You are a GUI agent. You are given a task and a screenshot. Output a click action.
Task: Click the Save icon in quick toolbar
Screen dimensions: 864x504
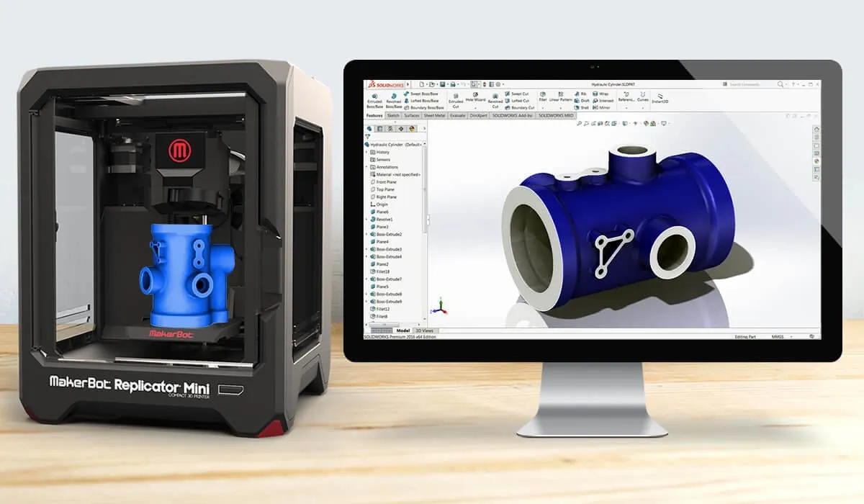click(x=443, y=84)
